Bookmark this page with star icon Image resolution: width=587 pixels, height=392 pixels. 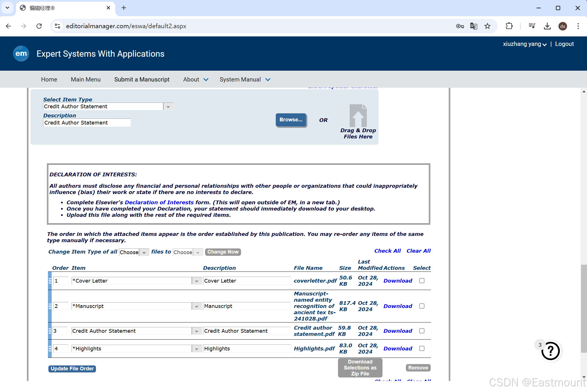tap(487, 26)
